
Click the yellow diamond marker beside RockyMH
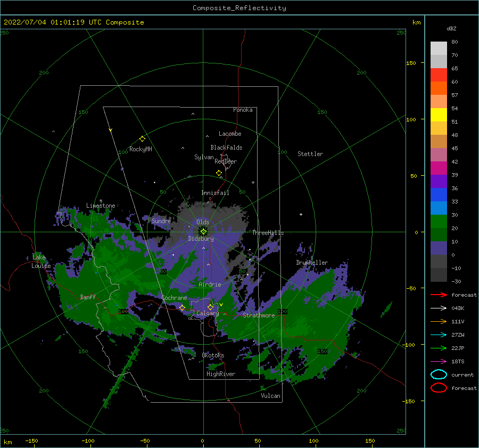pyautogui.click(x=142, y=139)
